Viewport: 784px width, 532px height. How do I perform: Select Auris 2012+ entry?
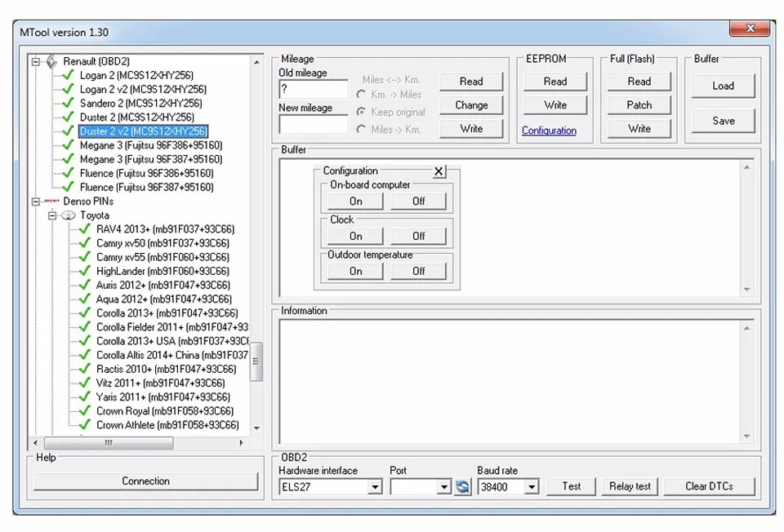tap(163, 285)
